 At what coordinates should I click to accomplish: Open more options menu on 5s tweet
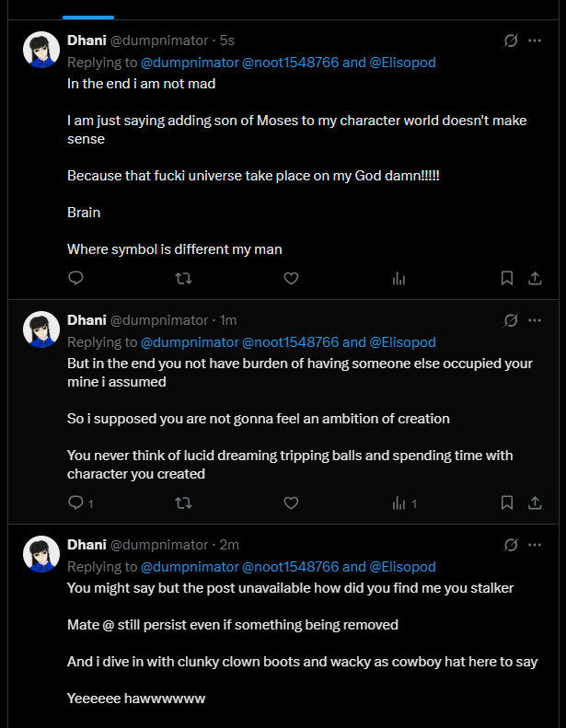click(x=535, y=40)
